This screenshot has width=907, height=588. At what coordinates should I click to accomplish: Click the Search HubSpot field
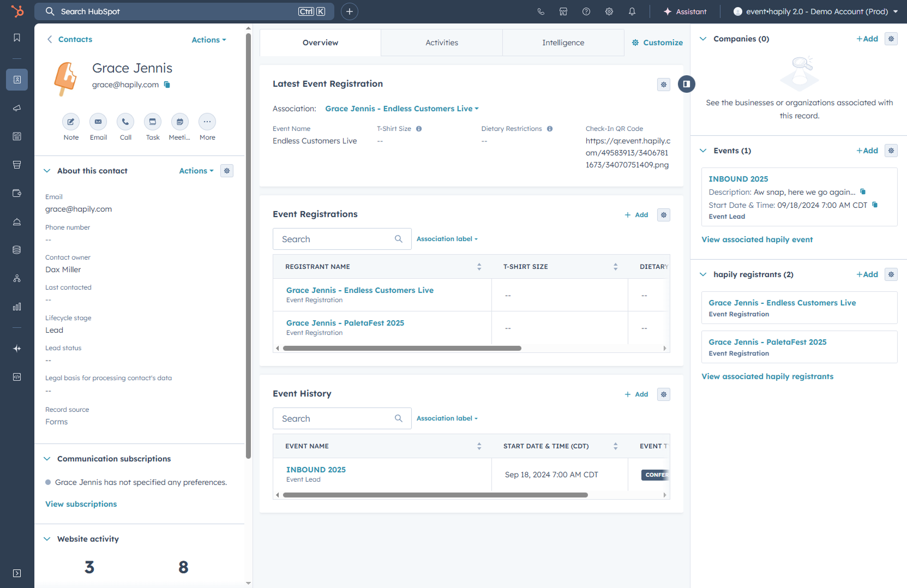184,11
